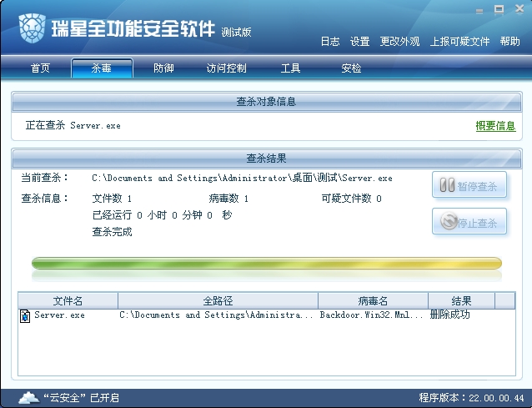Click the scan progress bar

pyautogui.click(x=267, y=263)
